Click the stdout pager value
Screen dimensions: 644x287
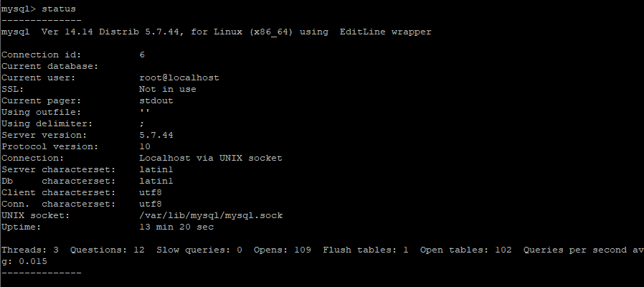156,100
